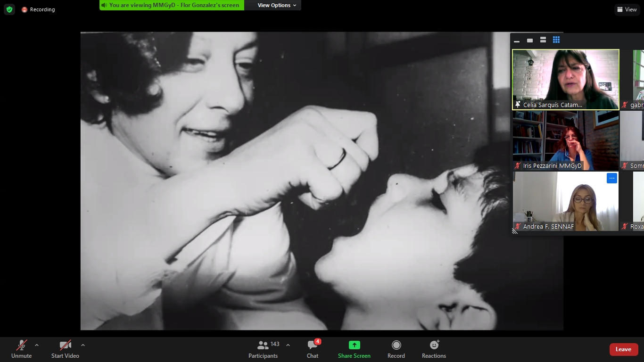
Task: Click the green encryption shield icon
Action: click(x=9, y=9)
